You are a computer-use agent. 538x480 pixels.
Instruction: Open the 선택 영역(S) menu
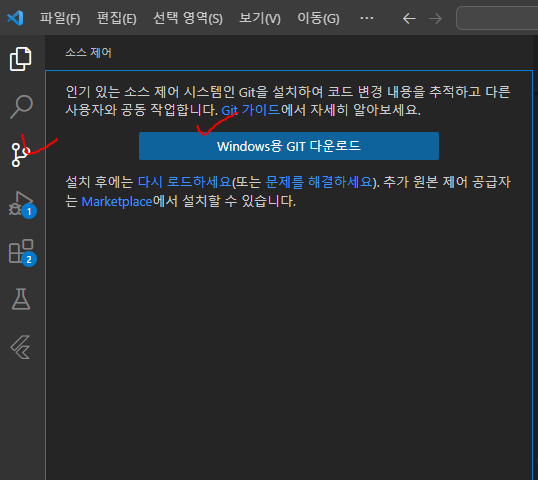[x=188, y=18]
